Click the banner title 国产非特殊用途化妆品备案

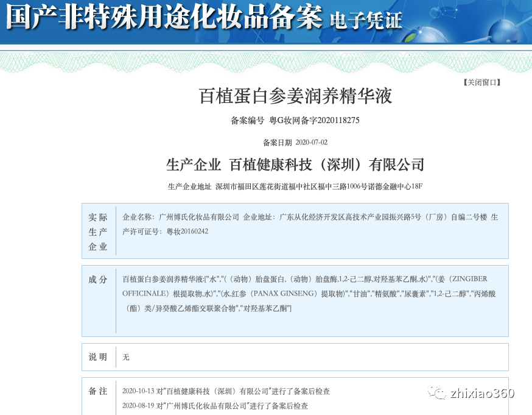(x=164, y=16)
